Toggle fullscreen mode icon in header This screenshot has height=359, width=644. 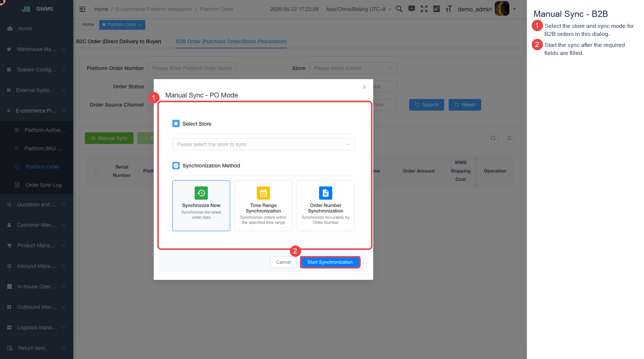click(x=424, y=9)
